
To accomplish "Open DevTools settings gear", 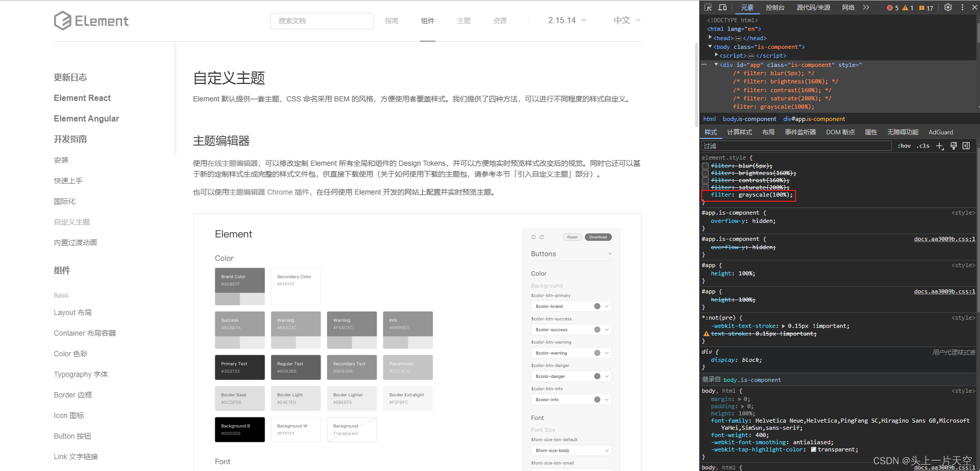I will point(948,7).
